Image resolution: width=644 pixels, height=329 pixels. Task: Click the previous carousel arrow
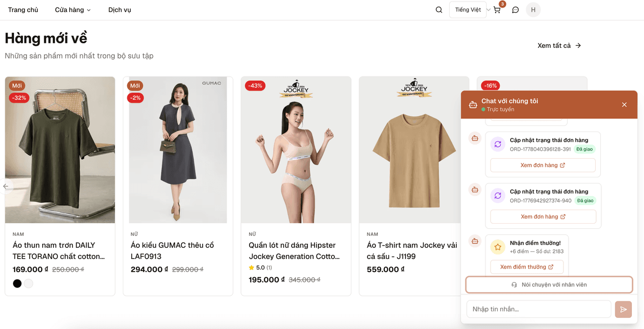tap(6, 186)
